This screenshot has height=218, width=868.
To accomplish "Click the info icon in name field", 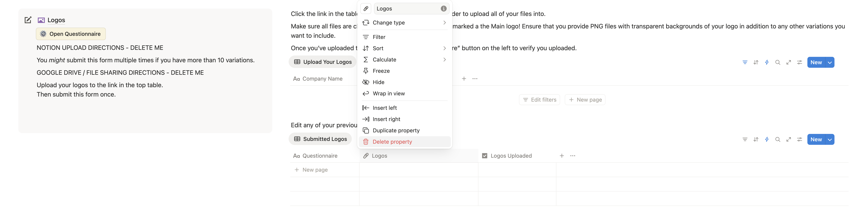I will 443,9.
